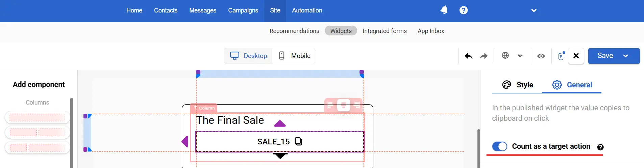
Task: Select the single-column layout thumbnail
Action: (x=37, y=117)
